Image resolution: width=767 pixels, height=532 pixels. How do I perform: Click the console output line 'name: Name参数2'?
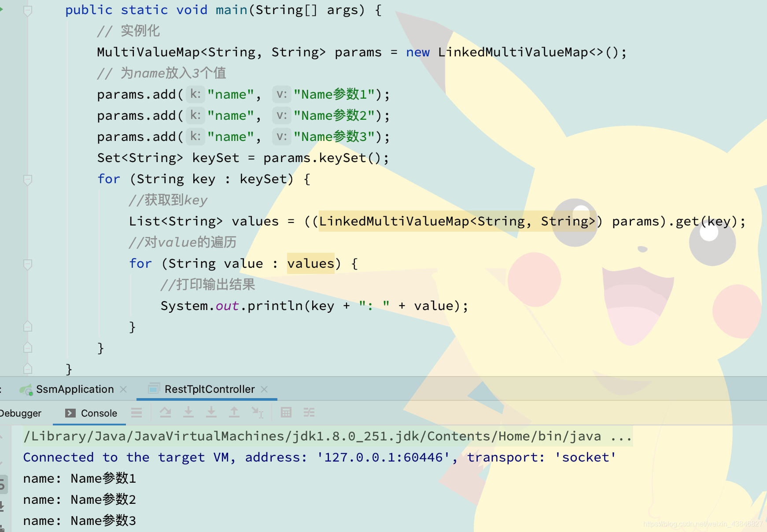tap(80, 499)
